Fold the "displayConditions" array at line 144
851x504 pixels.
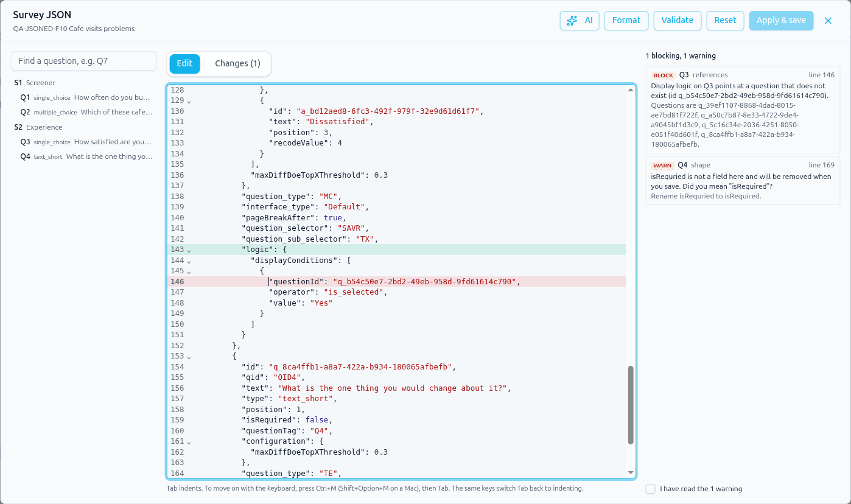point(189,261)
